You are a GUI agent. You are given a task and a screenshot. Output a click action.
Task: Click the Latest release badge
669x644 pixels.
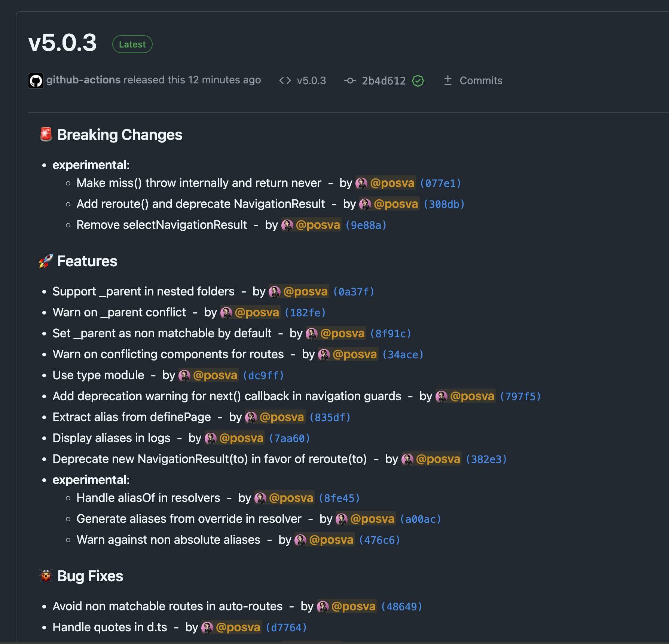[x=132, y=44]
